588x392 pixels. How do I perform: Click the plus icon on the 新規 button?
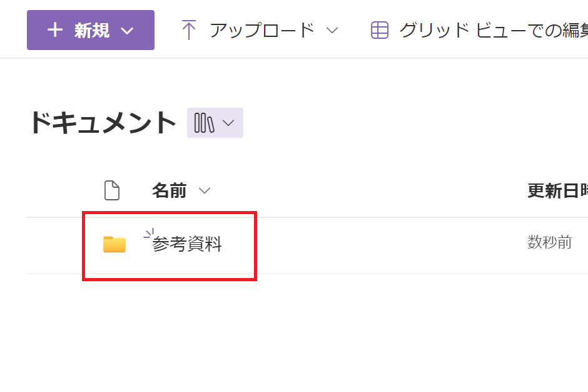click(55, 30)
